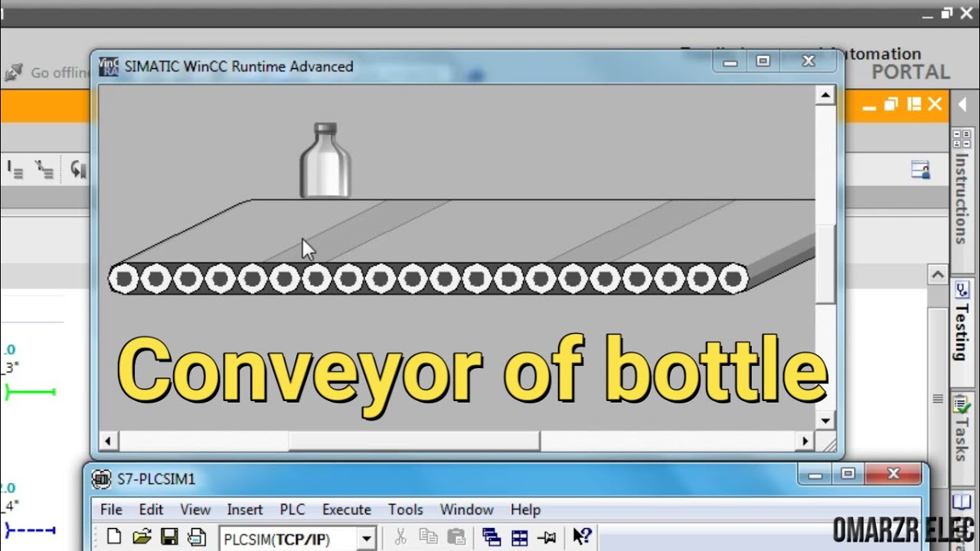Open the File menu in PLCSIM
The image size is (980, 551).
pyautogui.click(x=111, y=510)
